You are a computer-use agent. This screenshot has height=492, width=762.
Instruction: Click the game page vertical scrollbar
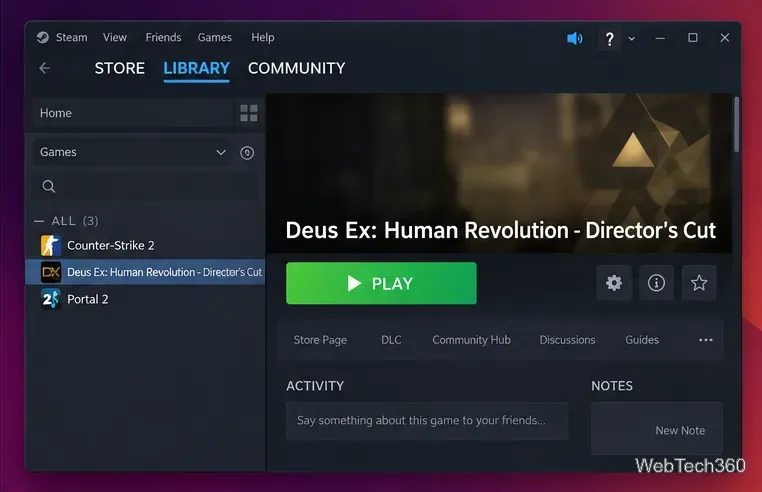click(737, 124)
